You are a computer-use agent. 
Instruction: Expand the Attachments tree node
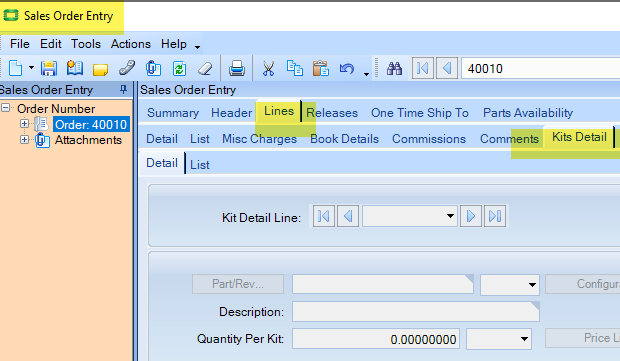pos(25,140)
